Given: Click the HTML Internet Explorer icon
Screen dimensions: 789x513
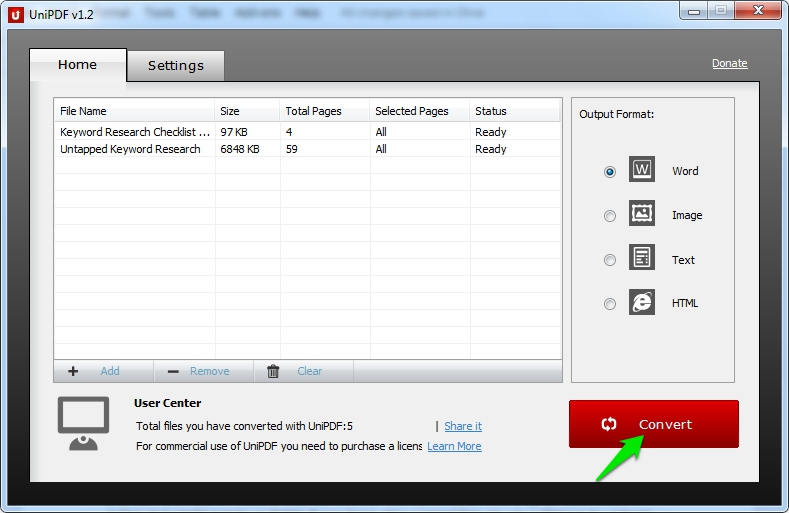Looking at the screenshot, I should (x=642, y=302).
